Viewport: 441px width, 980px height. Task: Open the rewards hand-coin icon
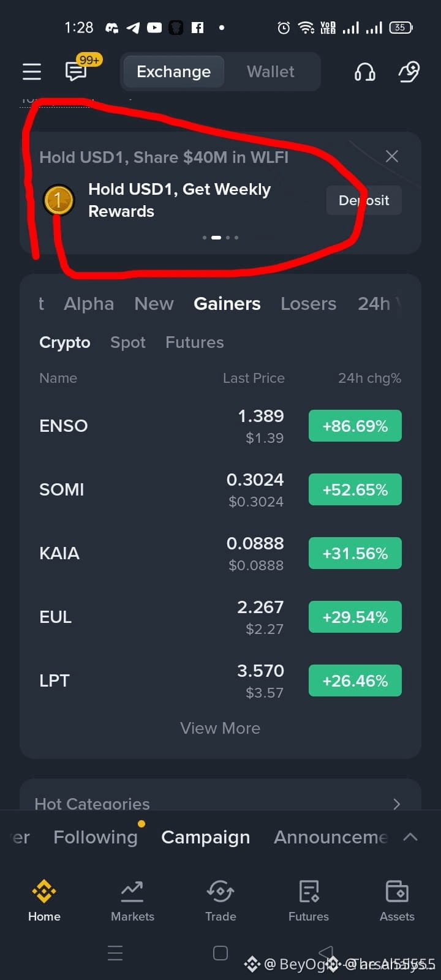(x=409, y=72)
